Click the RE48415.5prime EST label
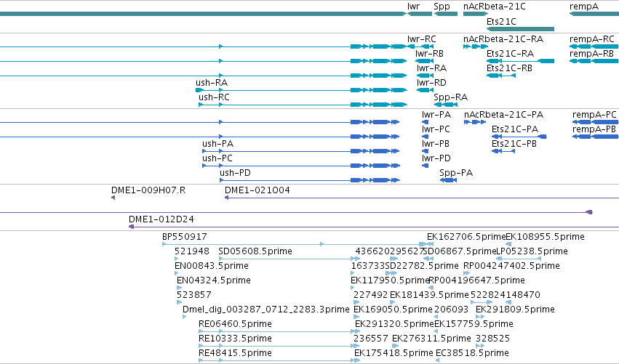Image resolution: width=619 pixels, height=364 pixels. pos(235,353)
